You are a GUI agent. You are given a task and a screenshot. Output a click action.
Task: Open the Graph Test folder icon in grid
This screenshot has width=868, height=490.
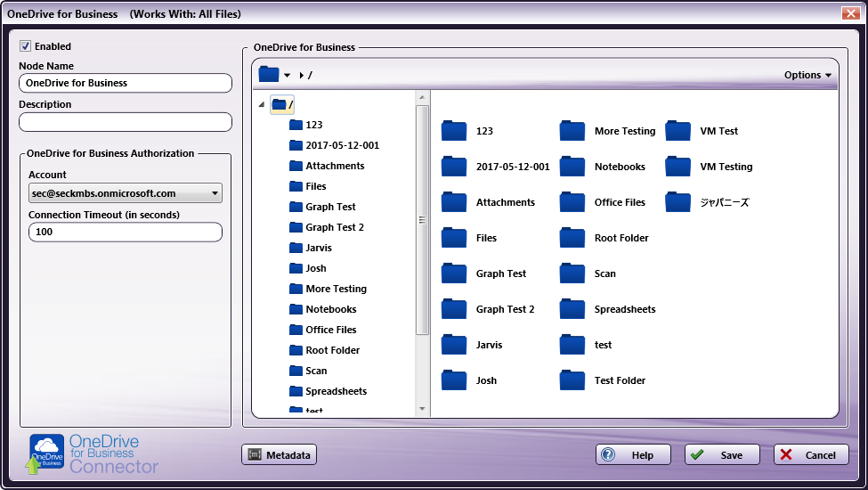click(454, 274)
